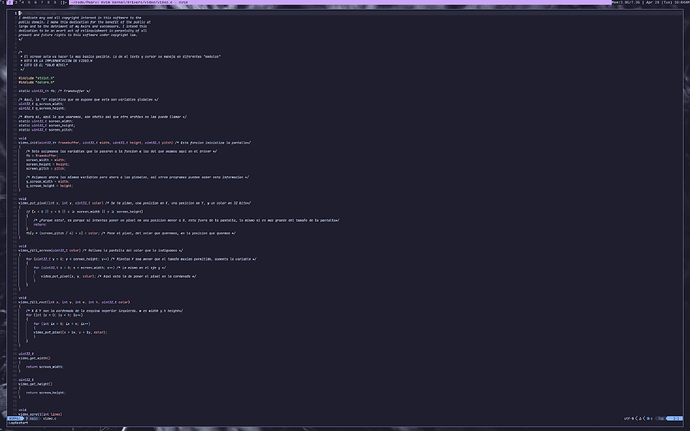
Task: Click the video_put_pixel(x + ix, y + iy) call
Action: point(70,332)
